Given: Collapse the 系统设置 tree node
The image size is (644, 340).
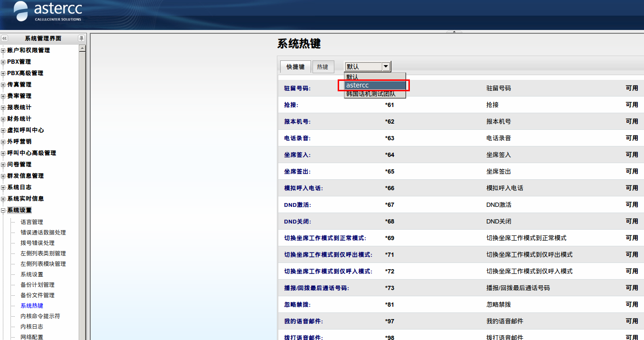Looking at the screenshot, I should coord(3,210).
